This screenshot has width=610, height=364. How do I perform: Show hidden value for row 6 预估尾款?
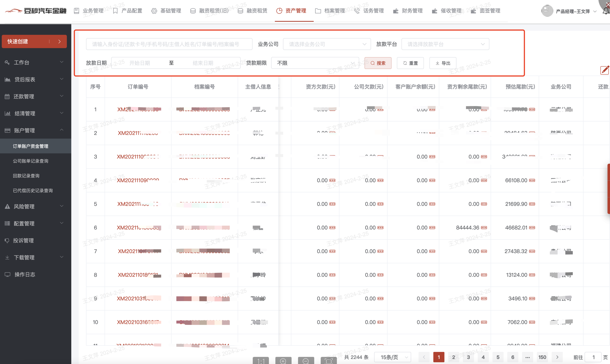(532, 228)
